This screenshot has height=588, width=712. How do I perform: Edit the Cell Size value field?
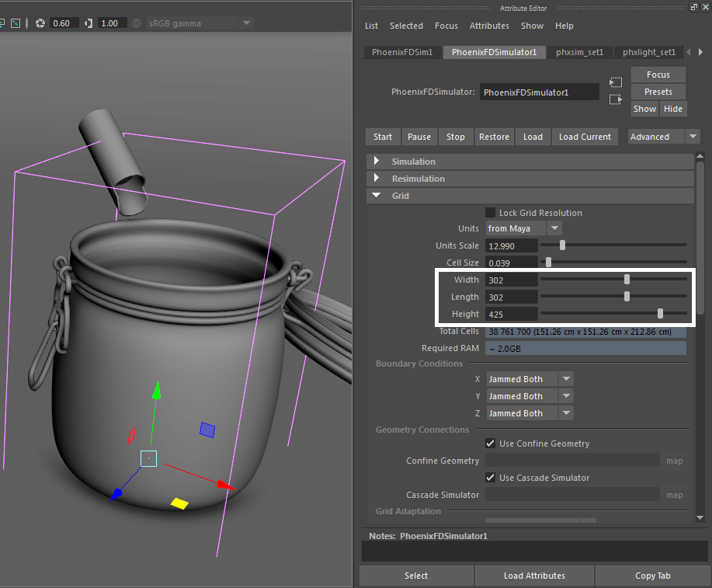point(512,263)
